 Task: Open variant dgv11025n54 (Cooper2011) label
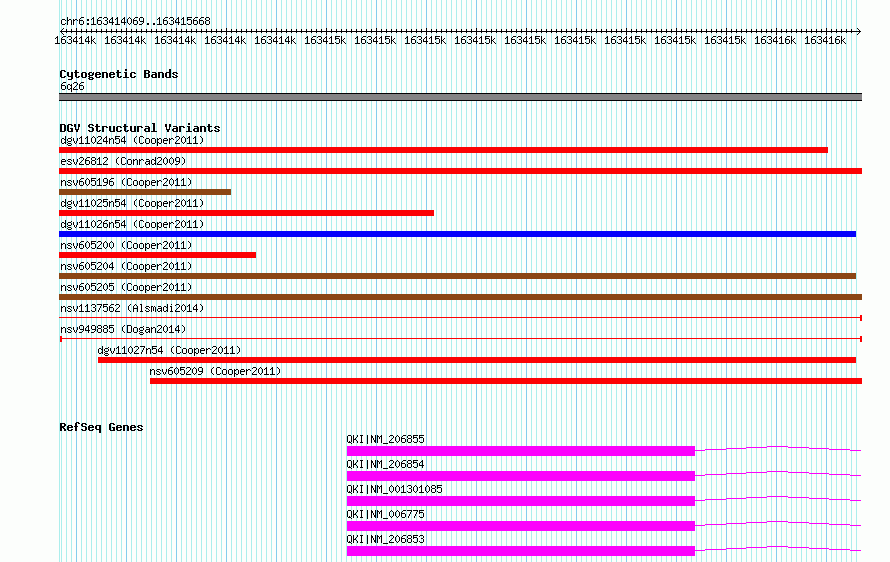(132, 203)
